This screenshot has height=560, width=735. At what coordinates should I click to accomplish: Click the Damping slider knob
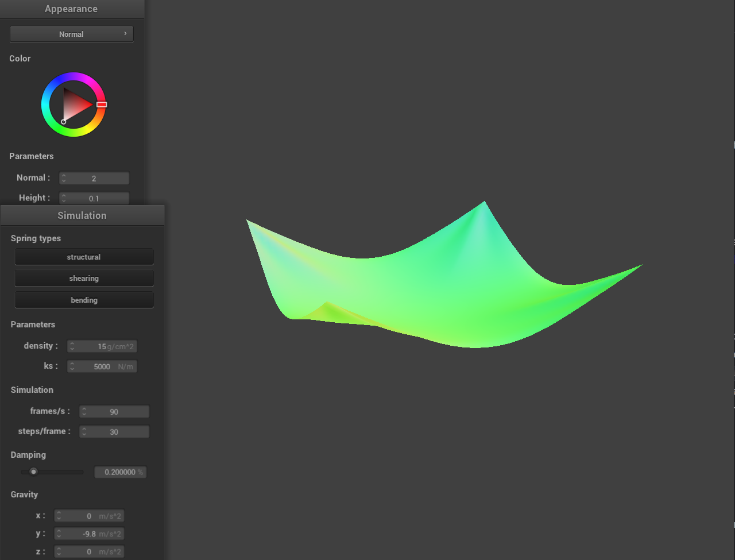[34, 472]
